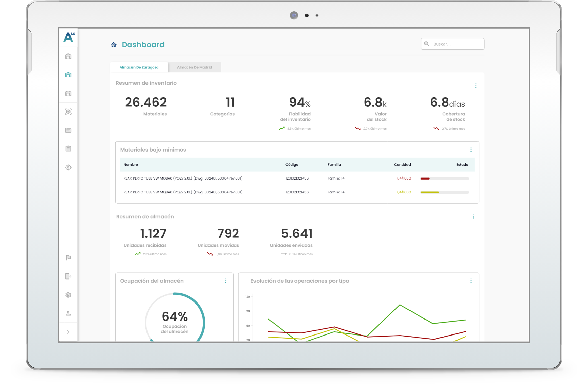The height and width of the screenshot is (389, 588).
Task: Select the 6.8k Valor del stock figure
Action: [x=375, y=102]
